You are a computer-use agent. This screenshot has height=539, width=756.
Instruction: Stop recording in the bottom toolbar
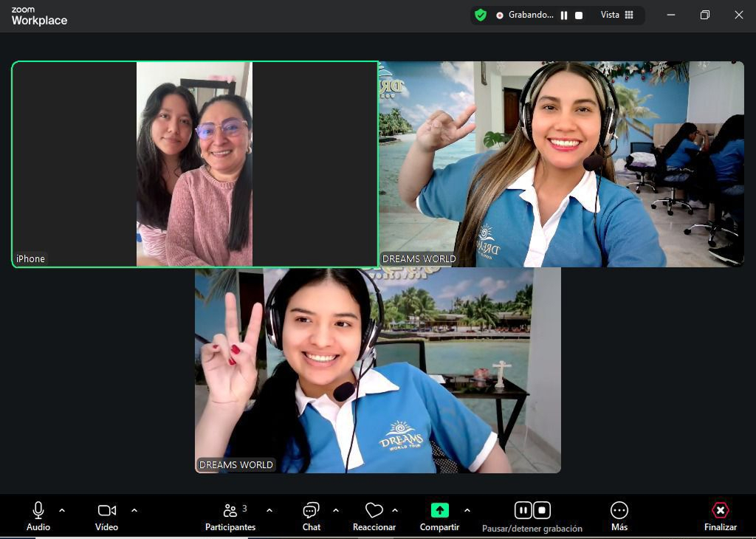[x=542, y=510]
